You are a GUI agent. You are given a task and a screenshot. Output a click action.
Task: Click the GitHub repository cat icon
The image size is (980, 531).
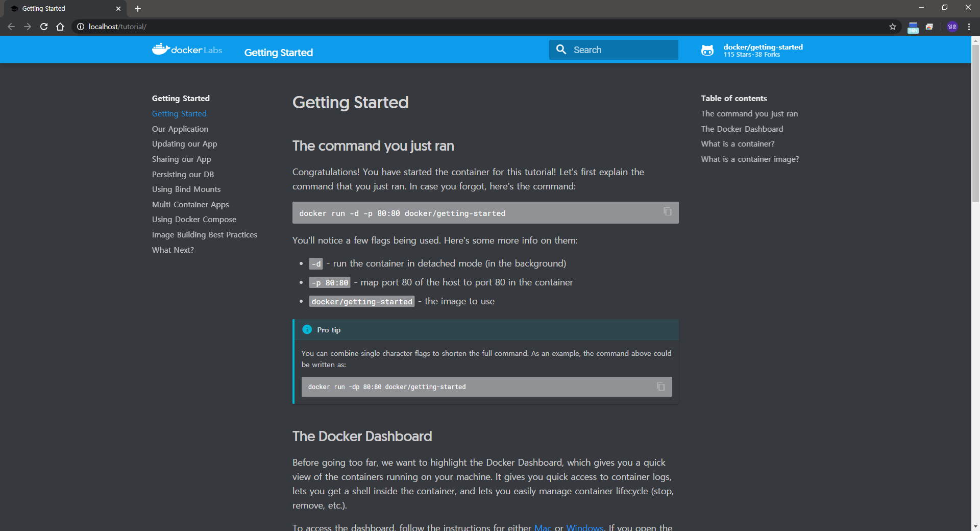(707, 50)
